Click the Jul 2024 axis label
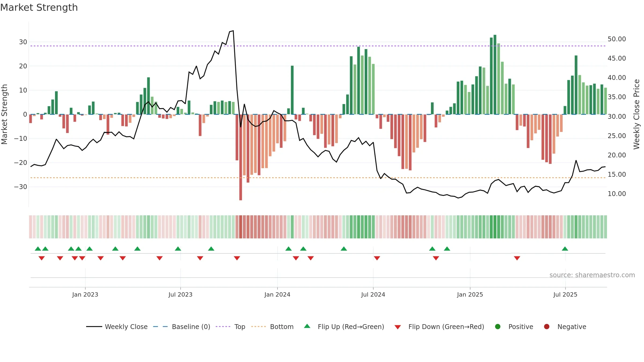Image resolution: width=644 pixels, height=362 pixels. pos(373,294)
